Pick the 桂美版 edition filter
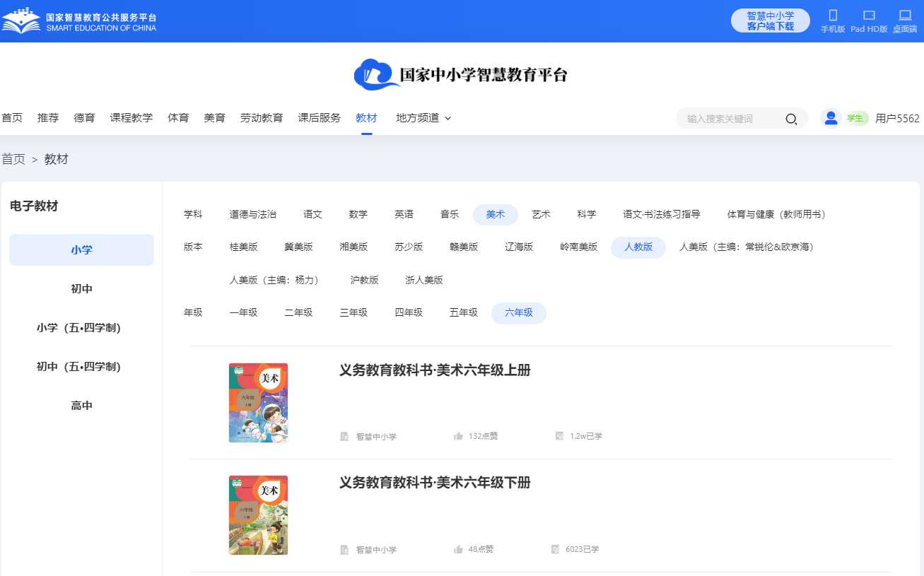This screenshot has height=576, width=924. click(244, 247)
